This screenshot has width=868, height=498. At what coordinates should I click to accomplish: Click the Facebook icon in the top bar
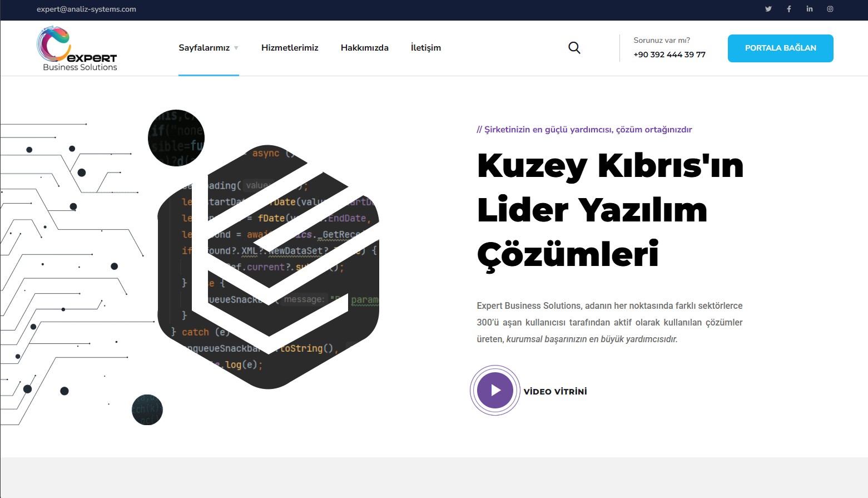pos(788,9)
